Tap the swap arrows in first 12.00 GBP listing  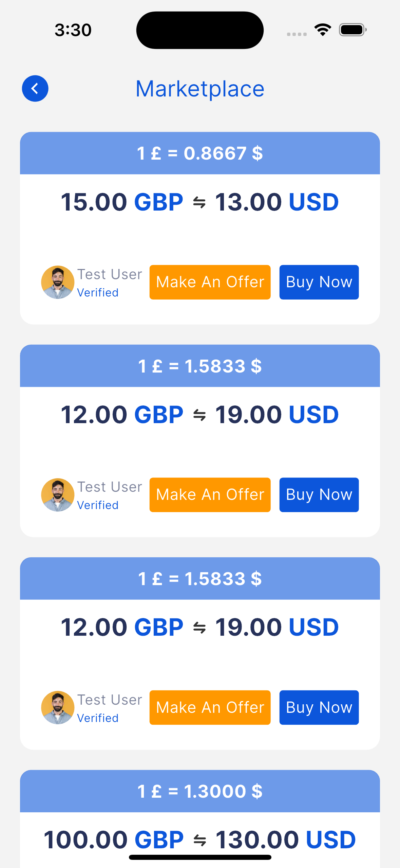199,415
